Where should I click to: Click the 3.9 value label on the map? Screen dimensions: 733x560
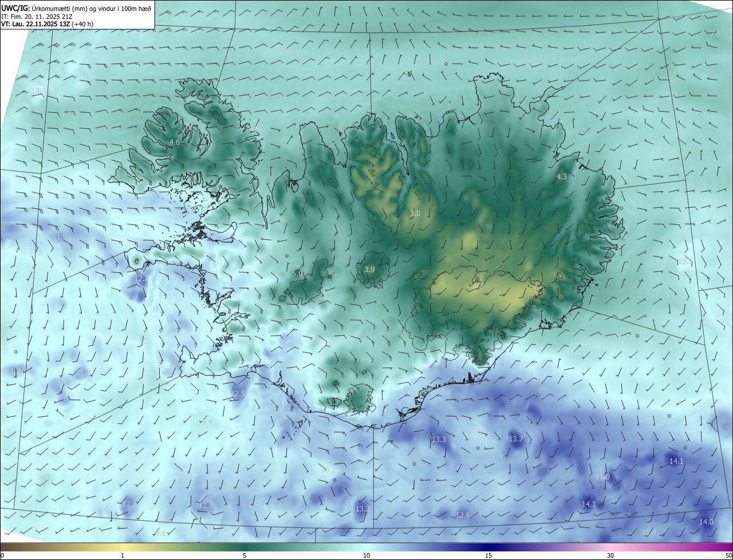click(x=369, y=269)
